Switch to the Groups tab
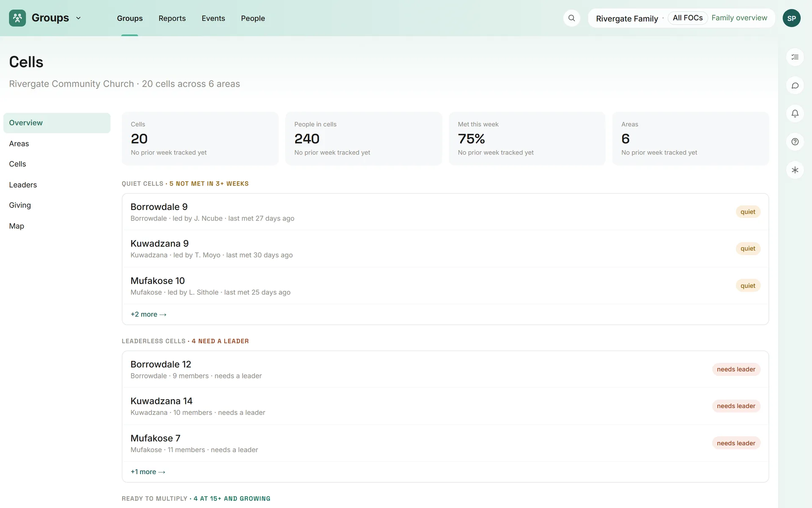Viewport: 812px width, 508px height. click(130, 18)
